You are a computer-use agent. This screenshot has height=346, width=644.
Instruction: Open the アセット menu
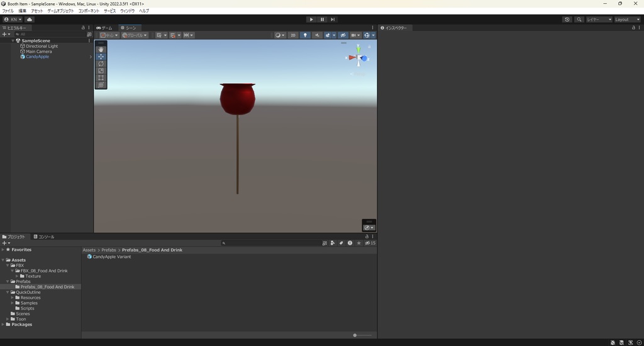[37, 11]
